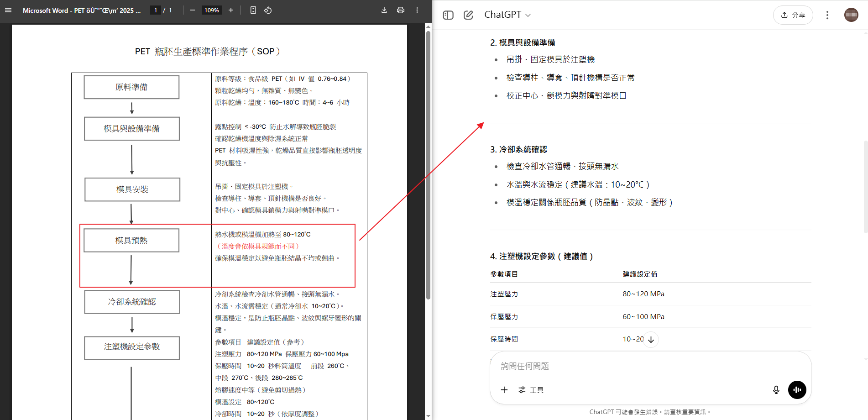Edit the PDF zoom percentage field
The width and height of the screenshot is (868, 420).
[x=211, y=10]
